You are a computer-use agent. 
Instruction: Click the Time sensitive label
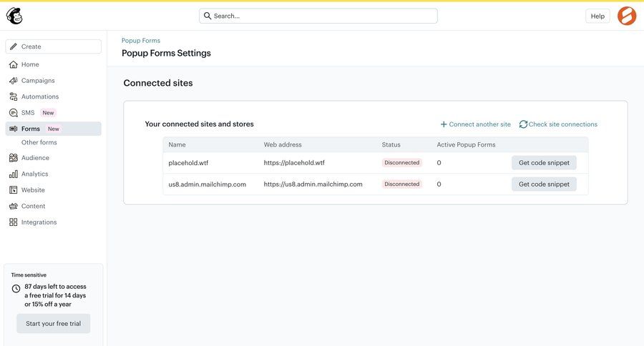click(x=29, y=275)
